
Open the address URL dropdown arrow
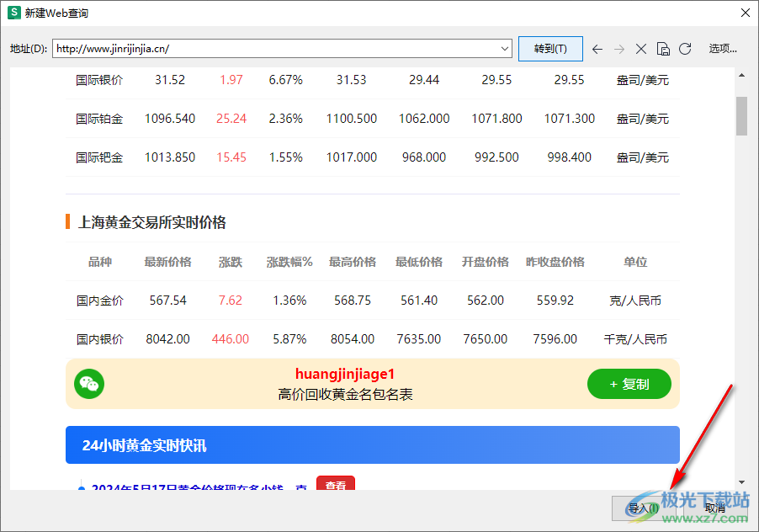click(x=504, y=49)
